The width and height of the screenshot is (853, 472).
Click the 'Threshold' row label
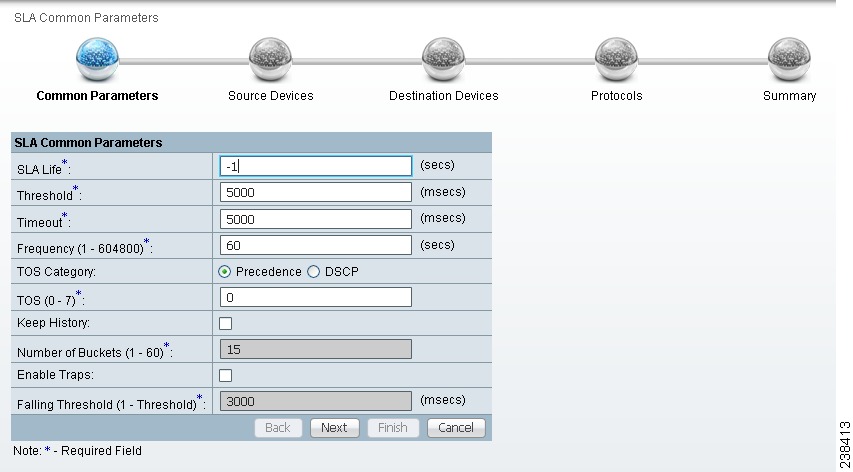coord(49,194)
